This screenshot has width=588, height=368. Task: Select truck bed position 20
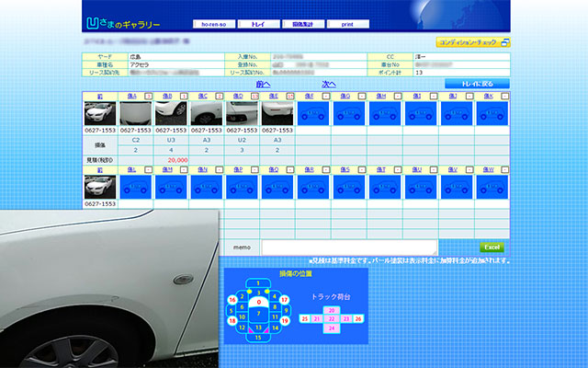(332, 311)
